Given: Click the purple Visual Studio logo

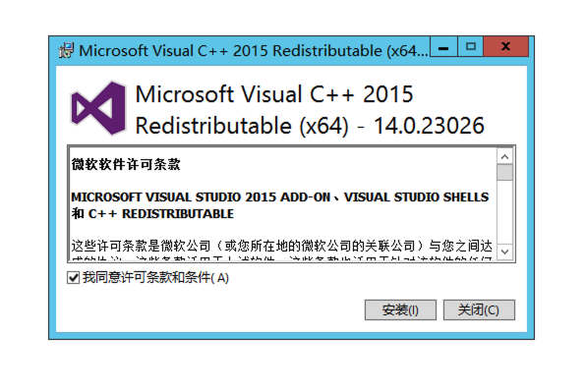Looking at the screenshot, I should click(98, 108).
